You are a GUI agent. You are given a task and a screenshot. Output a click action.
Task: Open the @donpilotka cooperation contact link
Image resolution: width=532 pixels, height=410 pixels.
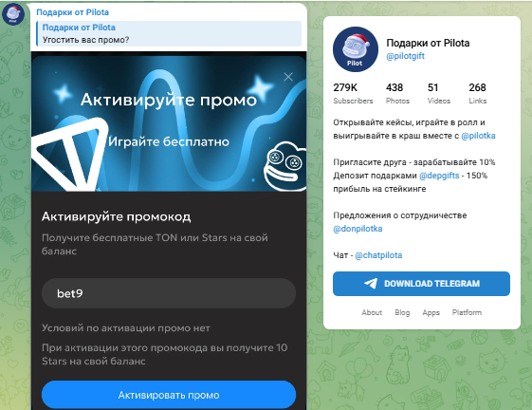tap(358, 229)
